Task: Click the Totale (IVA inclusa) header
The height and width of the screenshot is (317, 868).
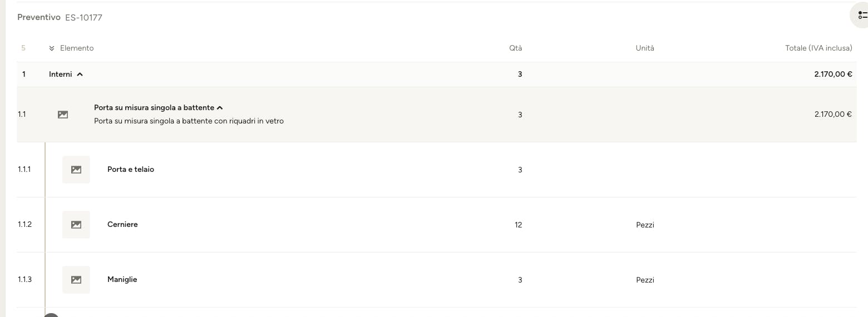Action: point(818,48)
